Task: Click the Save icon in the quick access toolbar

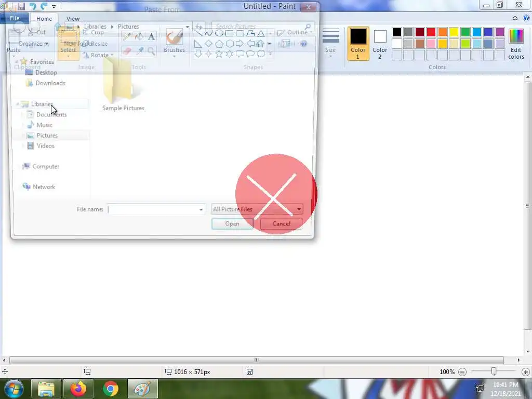Action: click(21, 6)
